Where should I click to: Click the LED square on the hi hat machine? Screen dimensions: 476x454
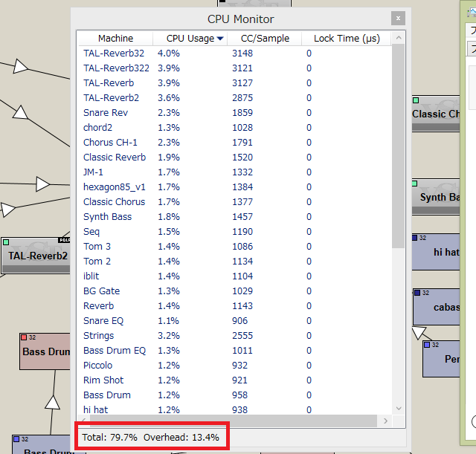point(416,238)
